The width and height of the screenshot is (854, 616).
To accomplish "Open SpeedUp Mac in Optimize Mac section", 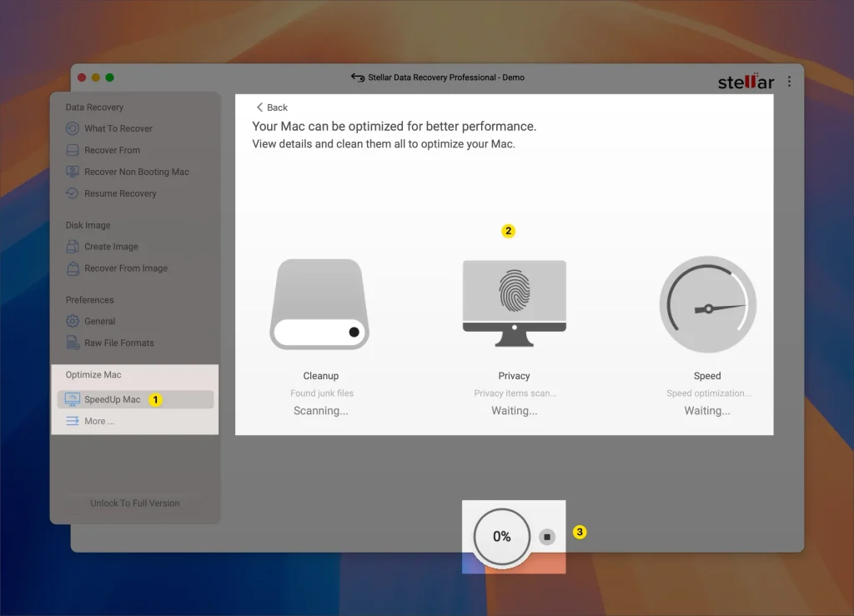I will click(111, 399).
